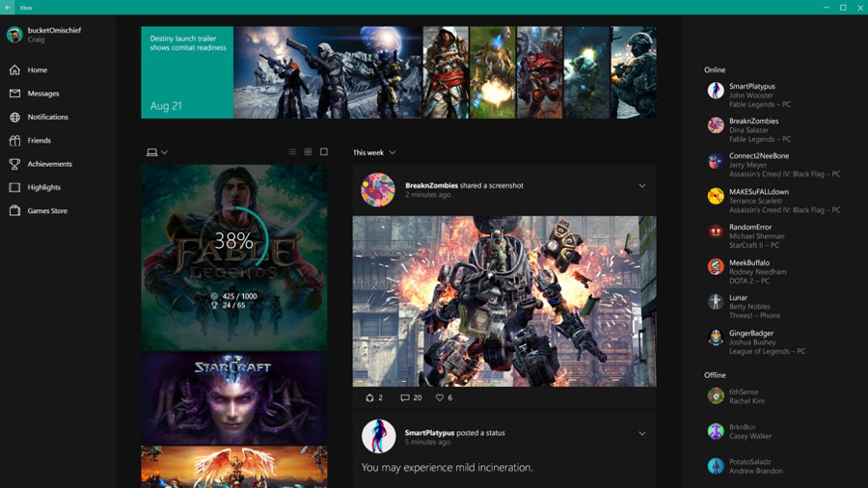
Task: Click the share icon showing 2
Action: click(x=369, y=397)
